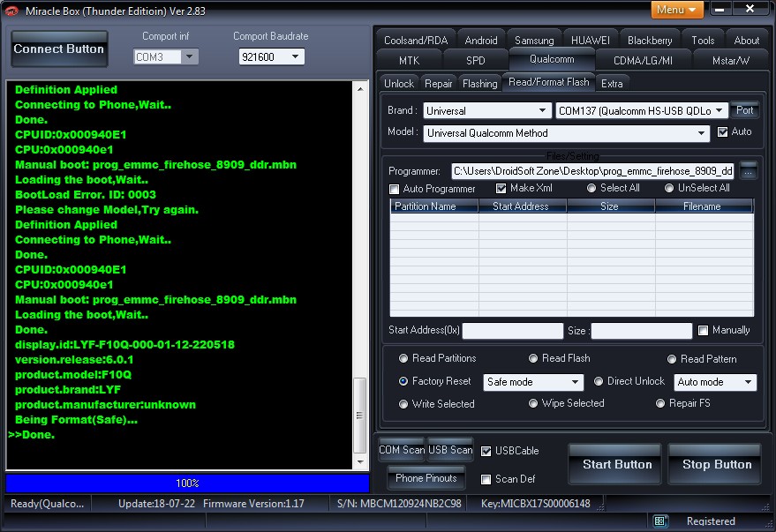Screen dimensions: 776x532
Task: Click the 100% progress bar
Action: point(187,483)
